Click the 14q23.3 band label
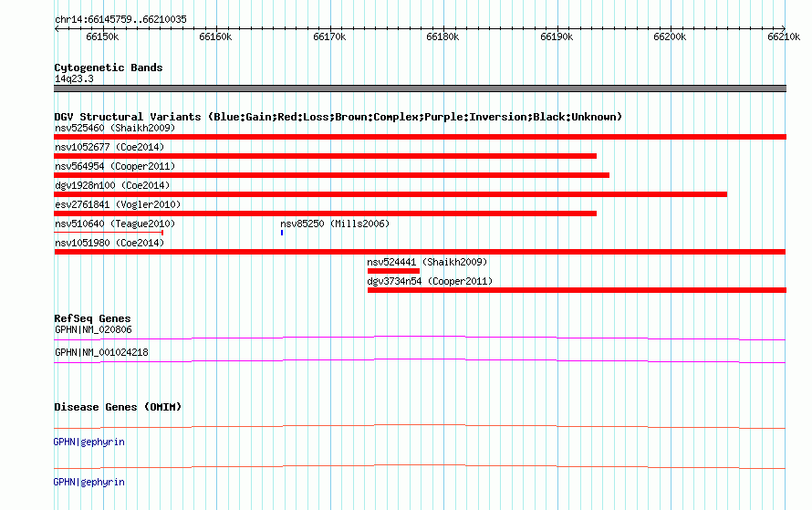812x510 pixels. [x=74, y=78]
